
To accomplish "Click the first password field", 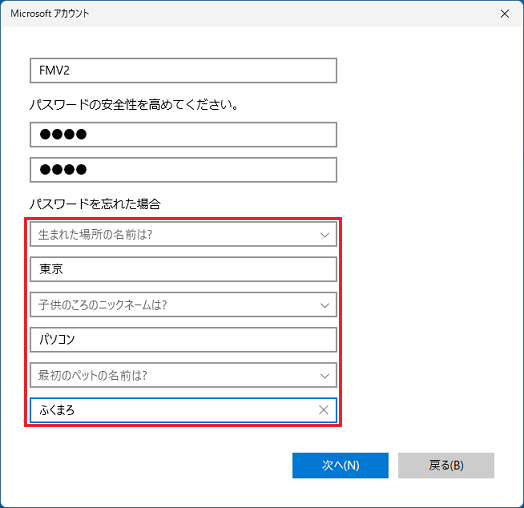I will tap(183, 134).
